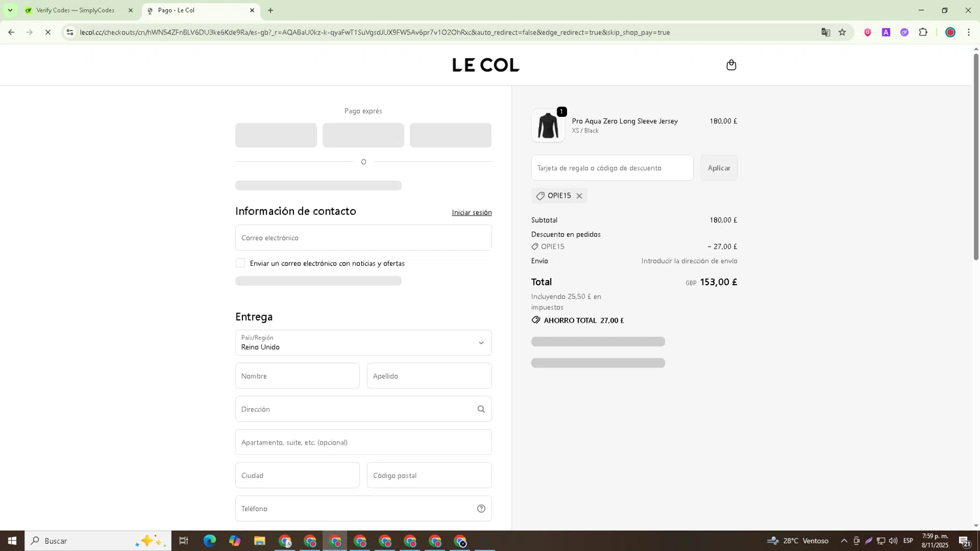Click the LE COL logo
This screenshot has width=980, height=551.
485,65
